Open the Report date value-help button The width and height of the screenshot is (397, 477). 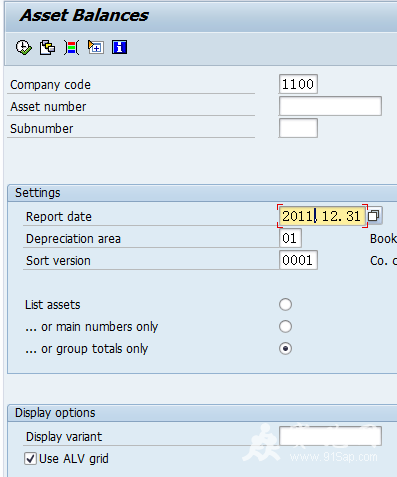(374, 216)
